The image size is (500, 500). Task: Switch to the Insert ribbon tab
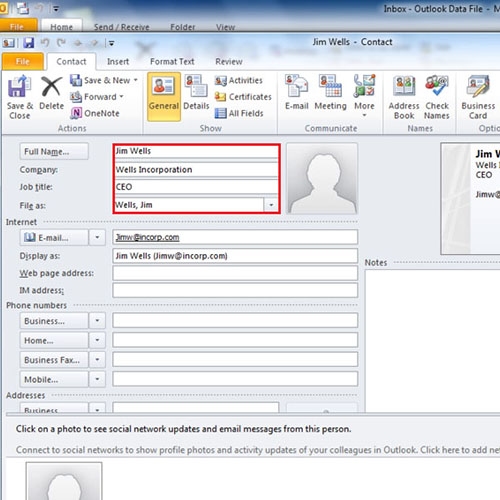pyautogui.click(x=118, y=61)
